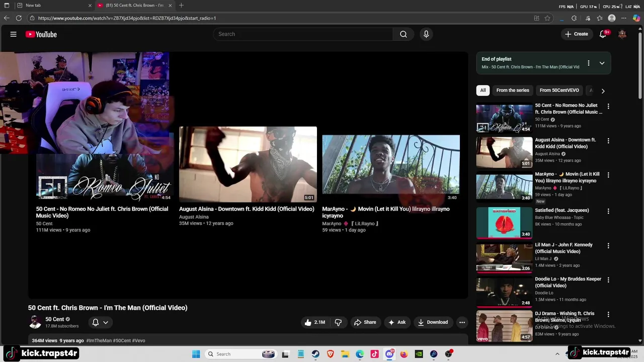Show hidden system tray icons
The height and width of the screenshot is (362, 644).
557,354
